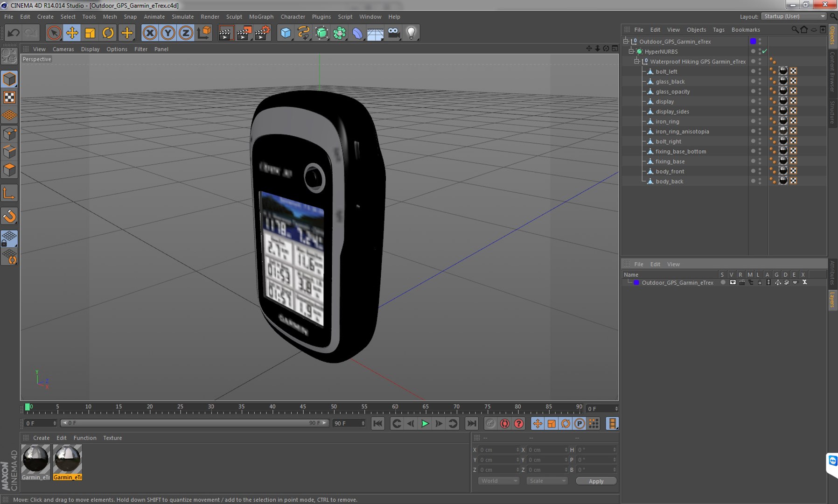Viewport: 838px width, 504px height.
Task: Switch to Points mode
Action: point(9,134)
